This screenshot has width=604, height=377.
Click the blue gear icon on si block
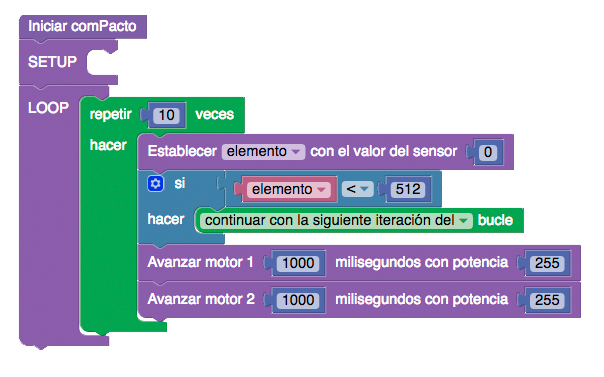(x=156, y=184)
